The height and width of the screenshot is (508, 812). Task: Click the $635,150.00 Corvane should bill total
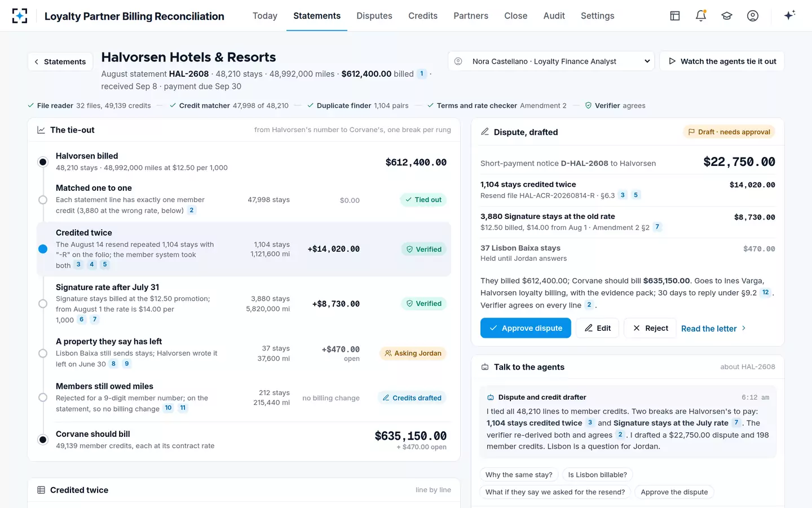click(x=411, y=436)
